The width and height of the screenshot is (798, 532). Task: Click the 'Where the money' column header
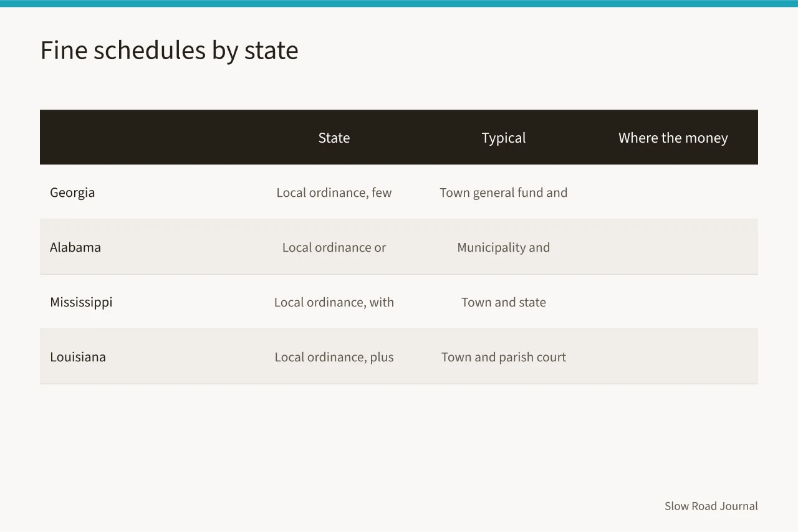pos(673,138)
